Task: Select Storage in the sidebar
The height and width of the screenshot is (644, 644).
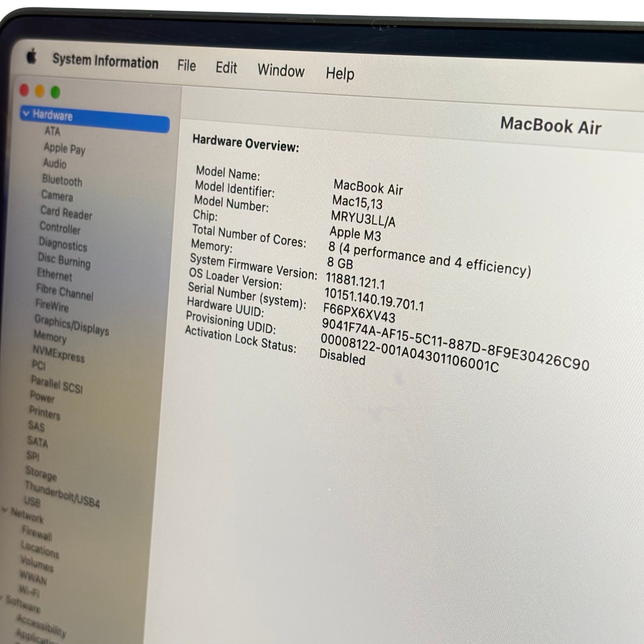Action: 41,473
